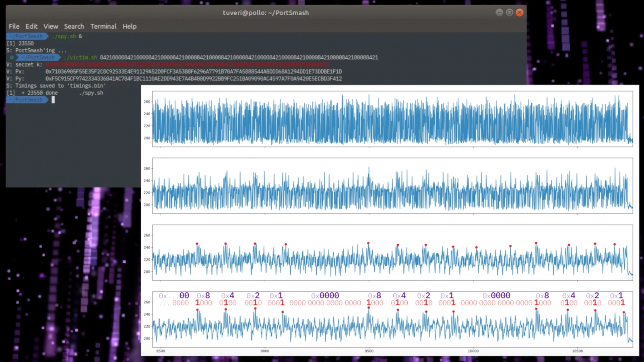Click the x-axis label 9500

tap(369, 351)
